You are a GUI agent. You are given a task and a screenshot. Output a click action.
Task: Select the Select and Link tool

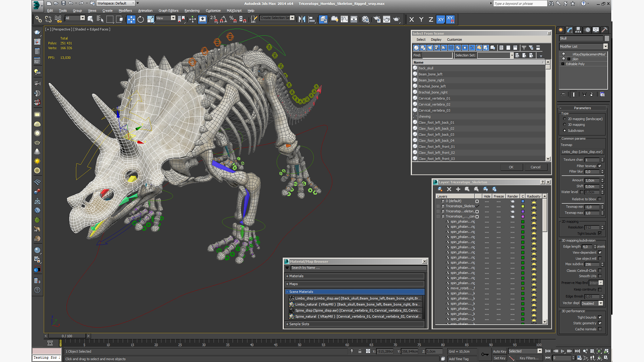(39, 19)
